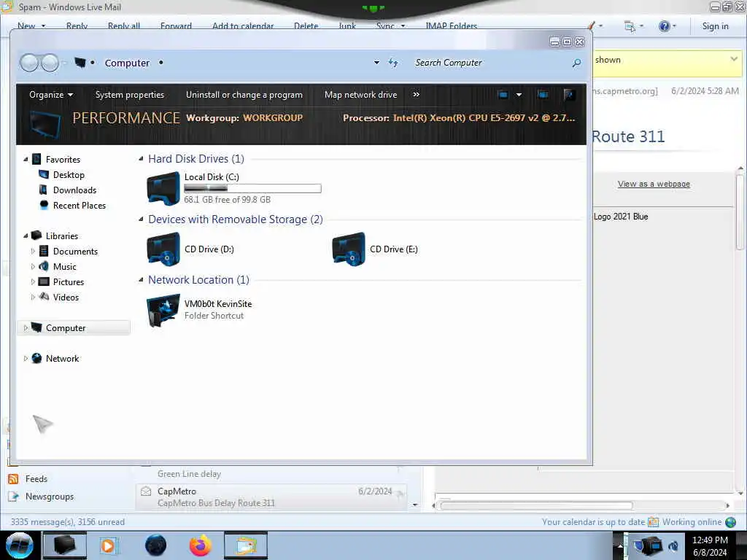The width and height of the screenshot is (747, 560).
Task: Open Local Disk (C:) drive icon
Action: point(163,189)
